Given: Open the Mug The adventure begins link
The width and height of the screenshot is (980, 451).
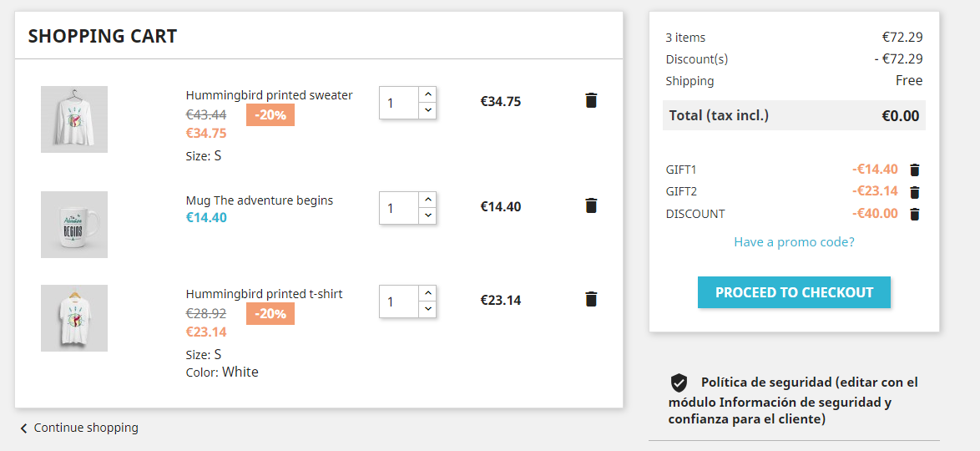Looking at the screenshot, I should point(259,200).
